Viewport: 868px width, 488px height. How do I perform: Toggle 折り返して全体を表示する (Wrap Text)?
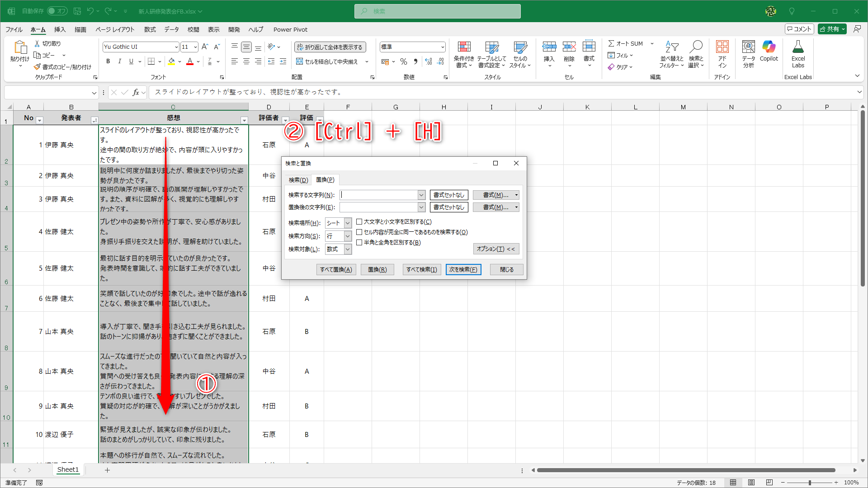(x=330, y=47)
